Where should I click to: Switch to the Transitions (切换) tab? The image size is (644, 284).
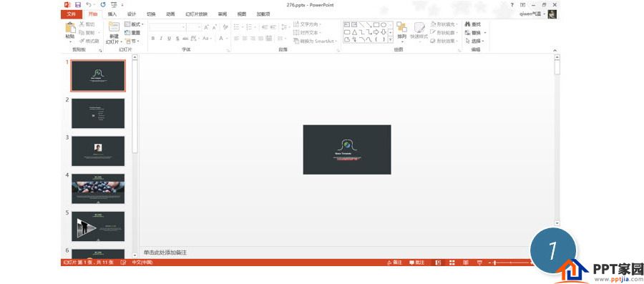click(x=151, y=14)
